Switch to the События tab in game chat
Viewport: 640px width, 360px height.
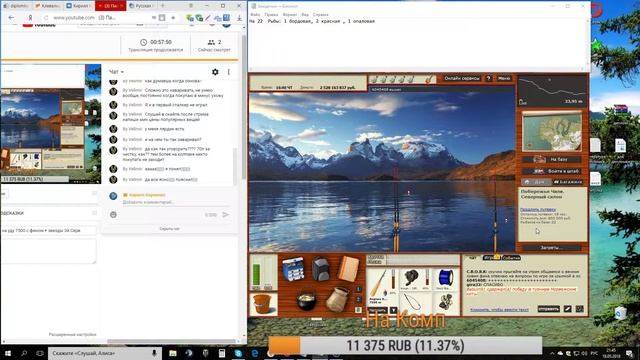click(511, 258)
